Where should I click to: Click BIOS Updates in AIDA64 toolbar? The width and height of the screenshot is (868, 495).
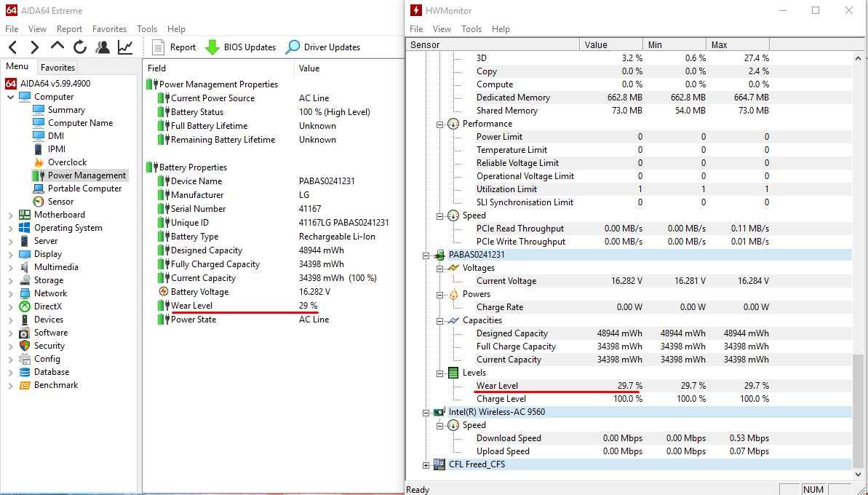click(x=240, y=47)
